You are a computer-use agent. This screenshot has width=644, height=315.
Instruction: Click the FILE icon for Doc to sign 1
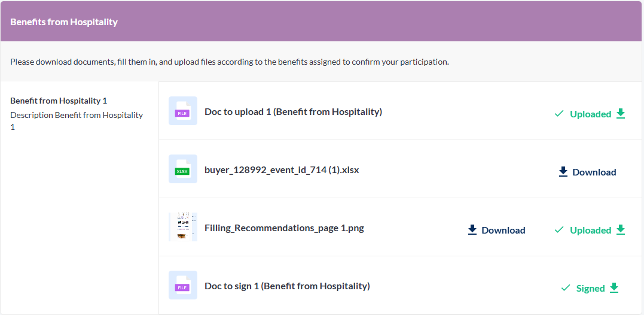pyautogui.click(x=182, y=286)
